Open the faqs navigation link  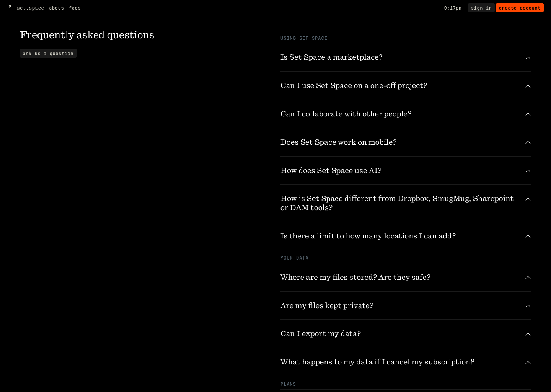pyautogui.click(x=75, y=8)
